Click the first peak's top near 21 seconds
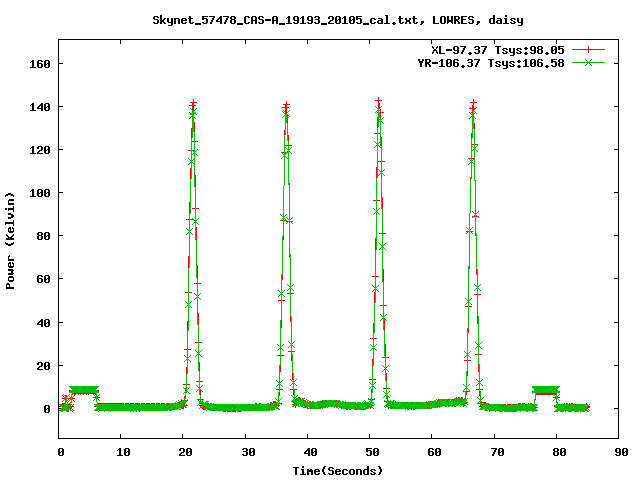Image resolution: width=640 pixels, height=480 pixels. (193, 105)
